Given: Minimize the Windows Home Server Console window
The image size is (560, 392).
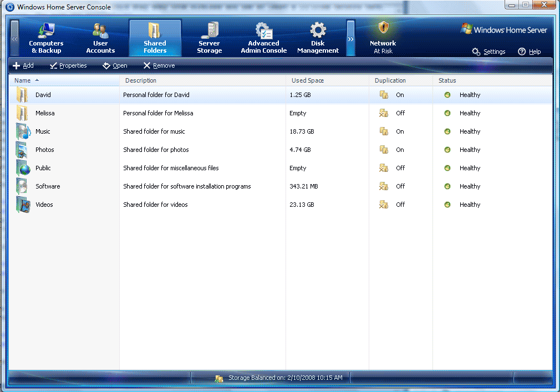Looking at the screenshot, I should 512,4.
